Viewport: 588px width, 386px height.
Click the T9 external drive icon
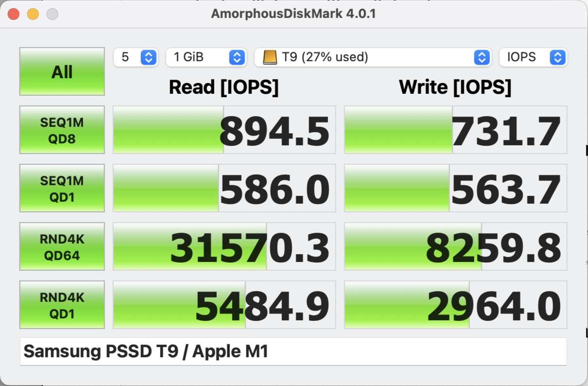point(270,57)
